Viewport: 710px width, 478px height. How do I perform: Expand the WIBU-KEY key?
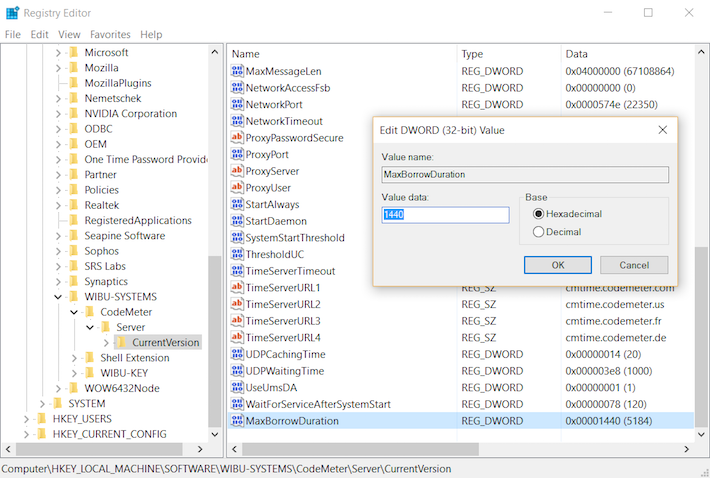point(74,373)
